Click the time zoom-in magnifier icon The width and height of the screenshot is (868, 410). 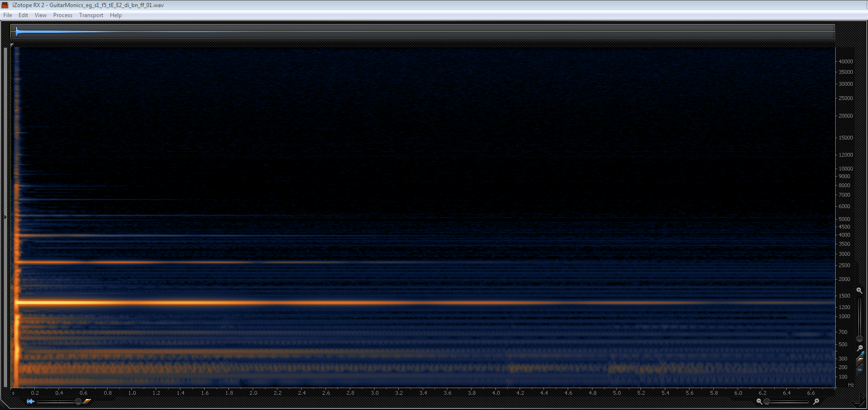[x=816, y=401]
